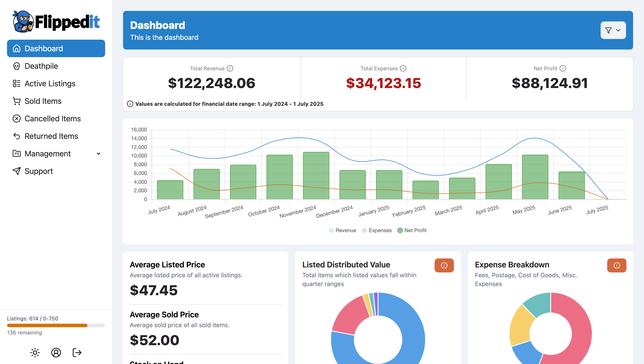
Task: Toggle Net Profit series in legend
Action: pos(412,230)
